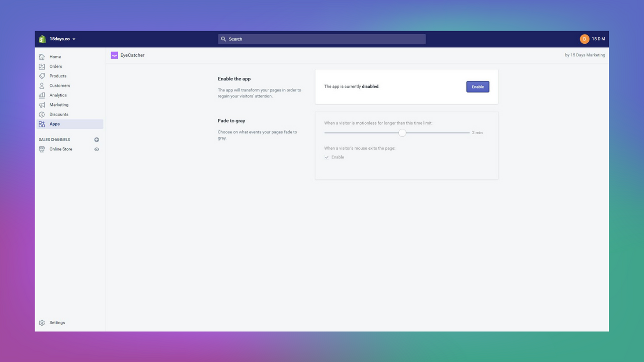Screen dimensions: 644x362
Task: Click the 15 D M account name
Action: click(598, 39)
